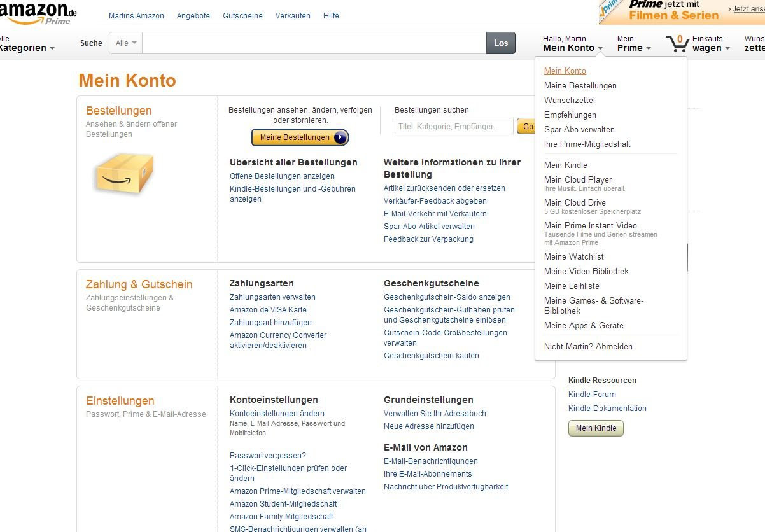This screenshot has width=765, height=532.
Task: Click Geschenkgutschein-Saldo anzeigen link
Action: 447,297
